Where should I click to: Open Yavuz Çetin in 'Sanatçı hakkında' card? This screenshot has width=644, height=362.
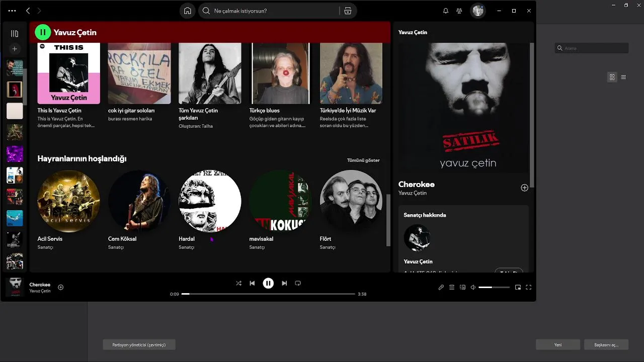418,261
